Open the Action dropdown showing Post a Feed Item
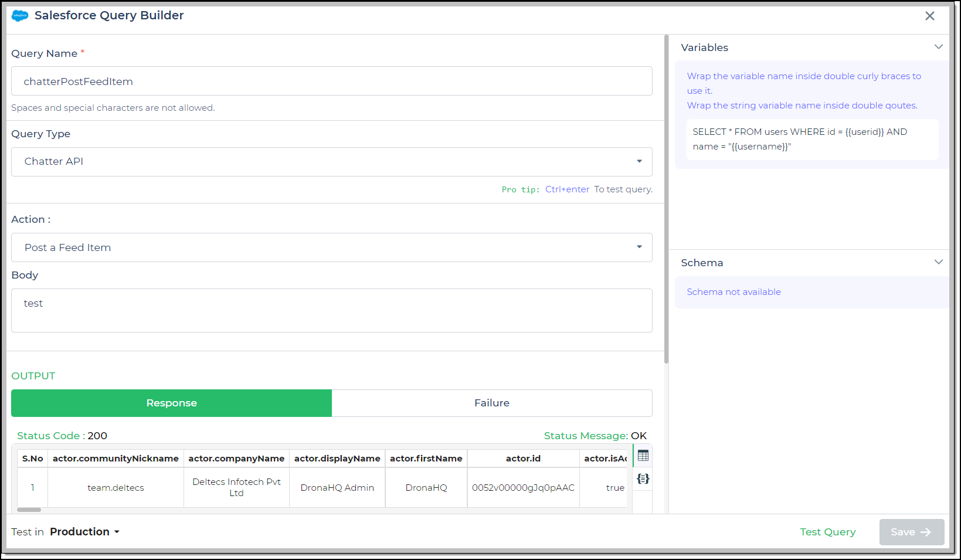This screenshot has height=560, width=961. (332, 247)
